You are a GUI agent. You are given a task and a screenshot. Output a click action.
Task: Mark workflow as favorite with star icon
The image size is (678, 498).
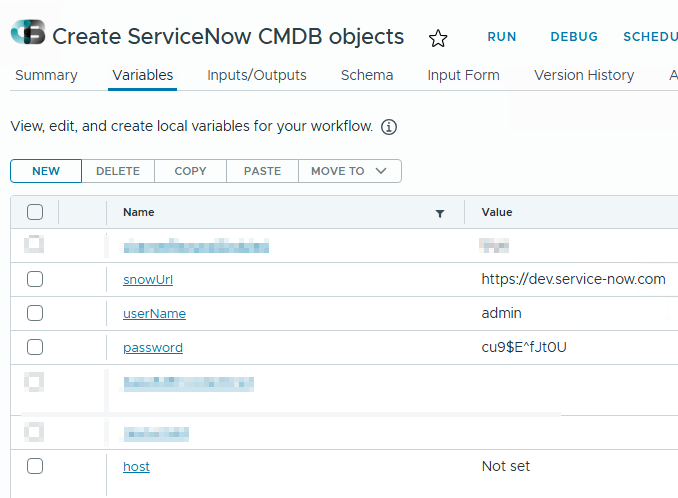coord(438,38)
